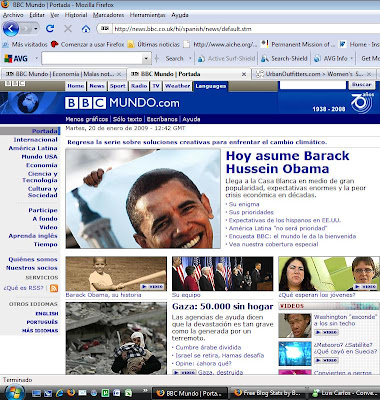Open the Editar menu
380x400 pixels.
click(37, 15)
